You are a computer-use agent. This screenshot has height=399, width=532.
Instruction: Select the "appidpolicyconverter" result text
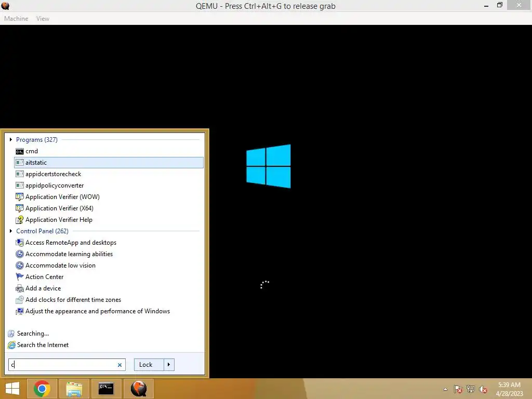pos(55,185)
